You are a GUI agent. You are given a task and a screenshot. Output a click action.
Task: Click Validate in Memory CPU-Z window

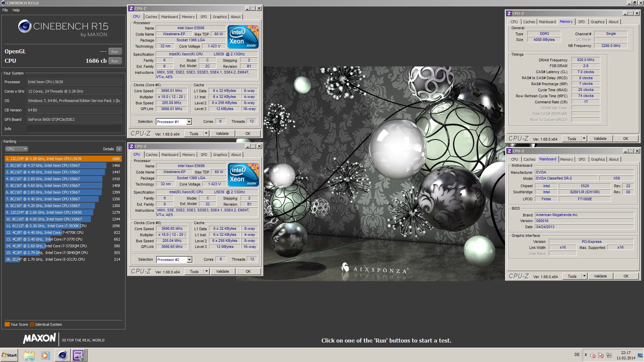click(x=600, y=139)
